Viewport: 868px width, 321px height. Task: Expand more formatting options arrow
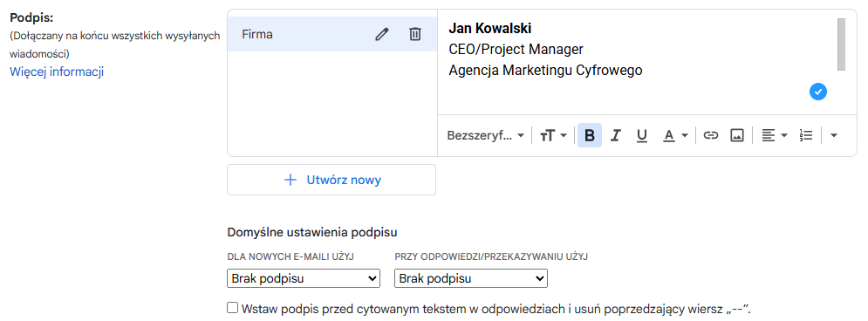[835, 135]
